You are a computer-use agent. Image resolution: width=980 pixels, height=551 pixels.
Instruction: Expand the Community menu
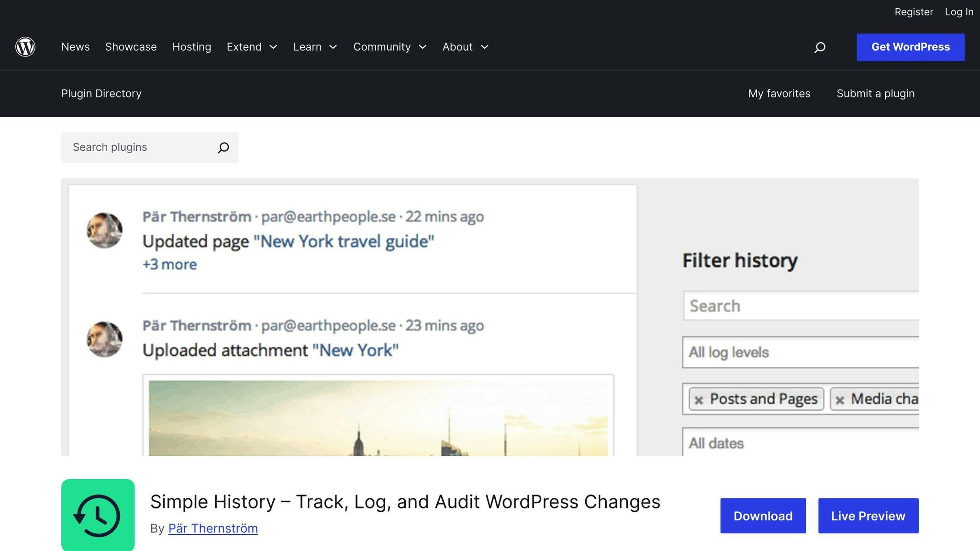click(390, 47)
